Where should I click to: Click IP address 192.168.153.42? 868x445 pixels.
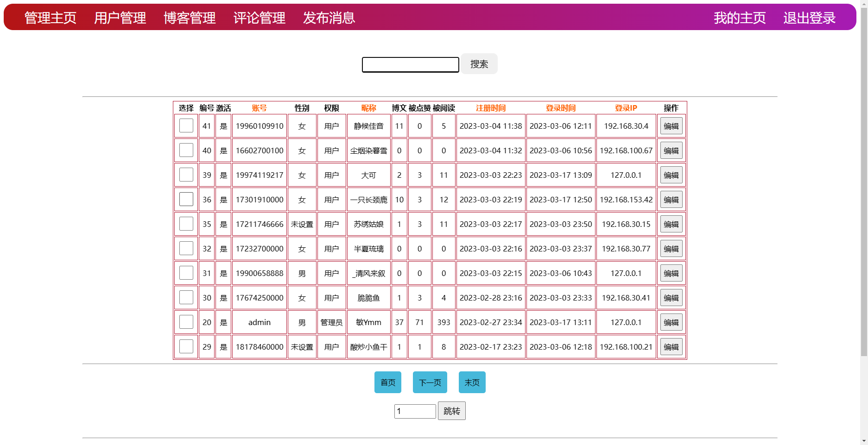pyautogui.click(x=626, y=200)
